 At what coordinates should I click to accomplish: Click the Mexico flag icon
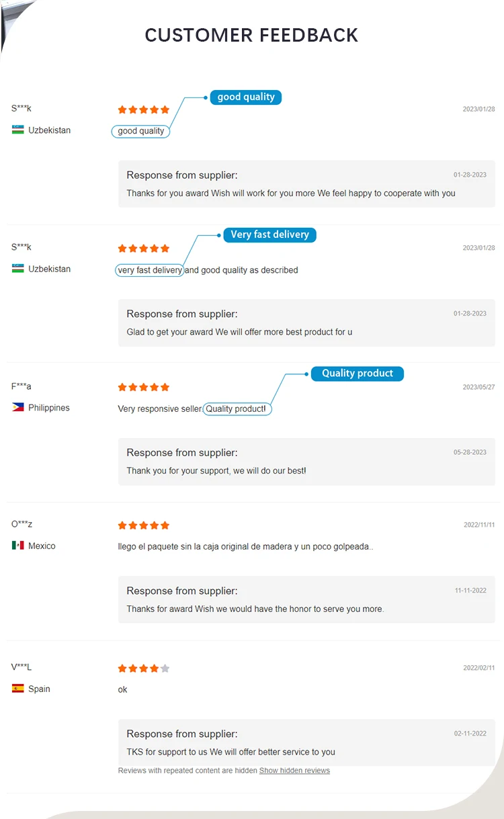click(x=18, y=546)
